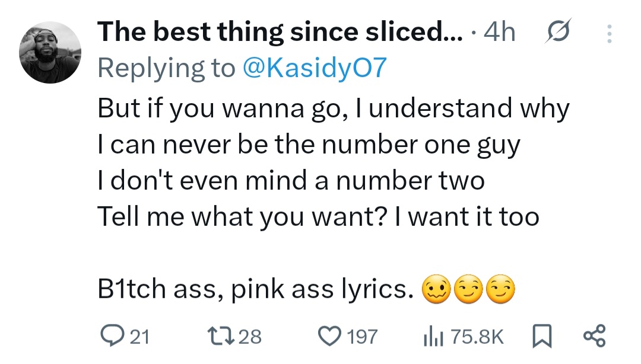Click the share icon on the tweet
The image size is (641, 364).
[x=594, y=336]
